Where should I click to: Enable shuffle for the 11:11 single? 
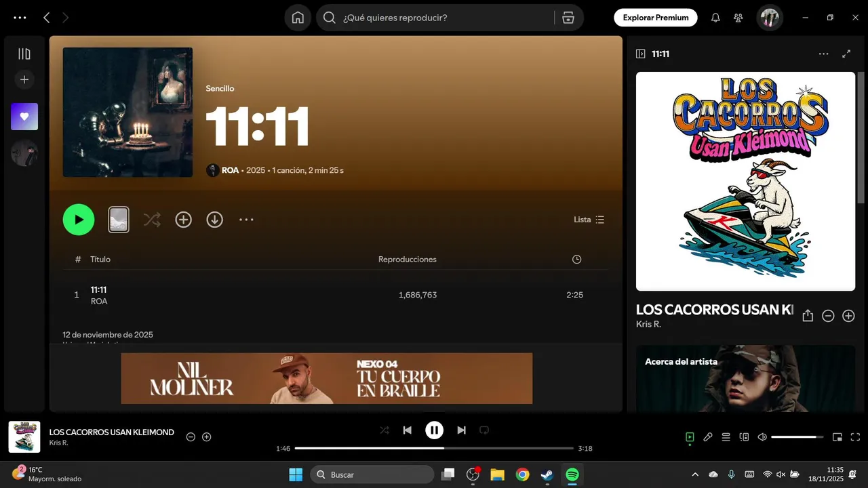152,220
